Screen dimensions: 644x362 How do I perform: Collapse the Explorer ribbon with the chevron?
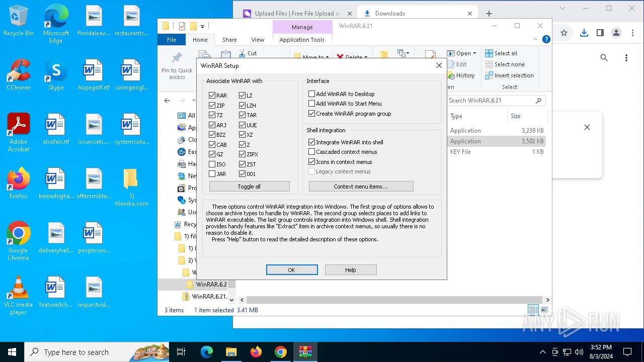click(x=535, y=39)
